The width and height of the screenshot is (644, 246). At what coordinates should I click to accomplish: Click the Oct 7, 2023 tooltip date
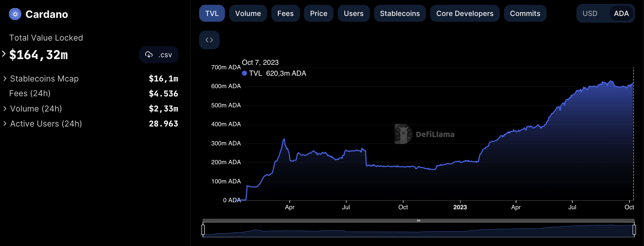point(260,62)
